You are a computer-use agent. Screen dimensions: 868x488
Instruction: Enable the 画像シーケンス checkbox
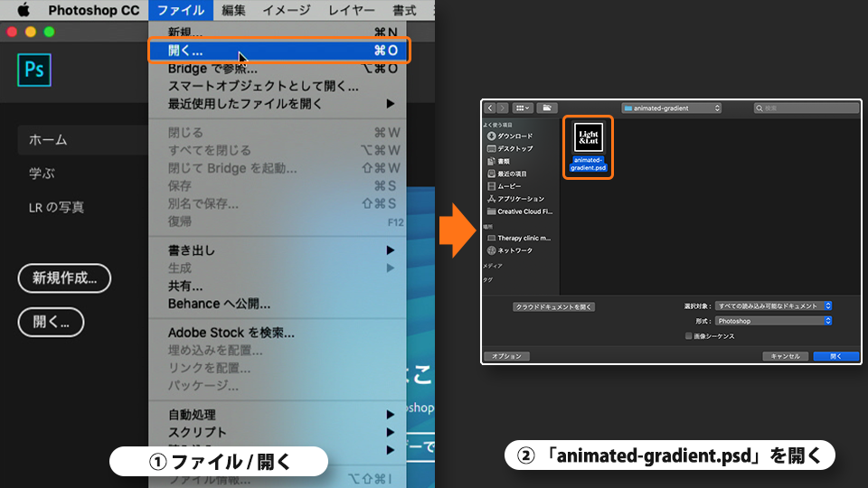689,336
